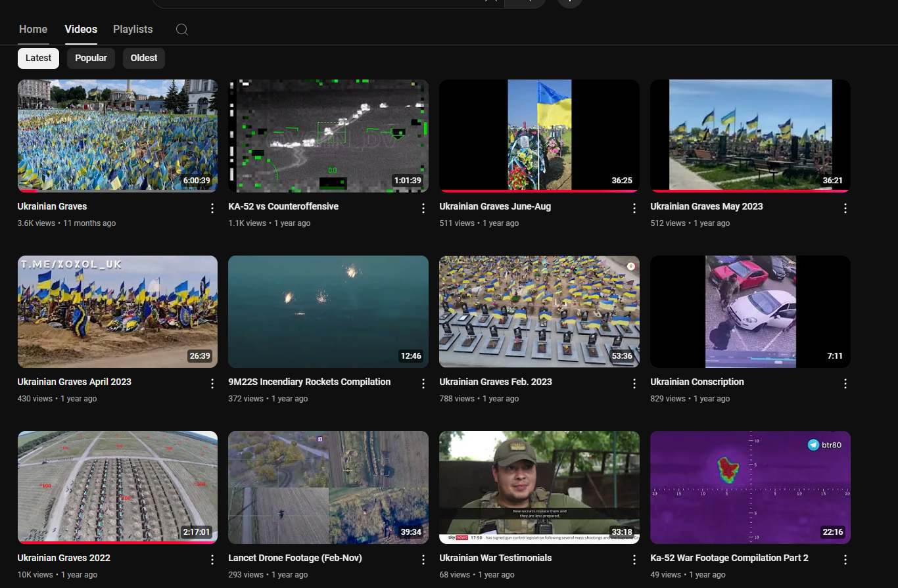This screenshot has width=898, height=588.
Task: Go to the channel Home tab
Action: 34,30
